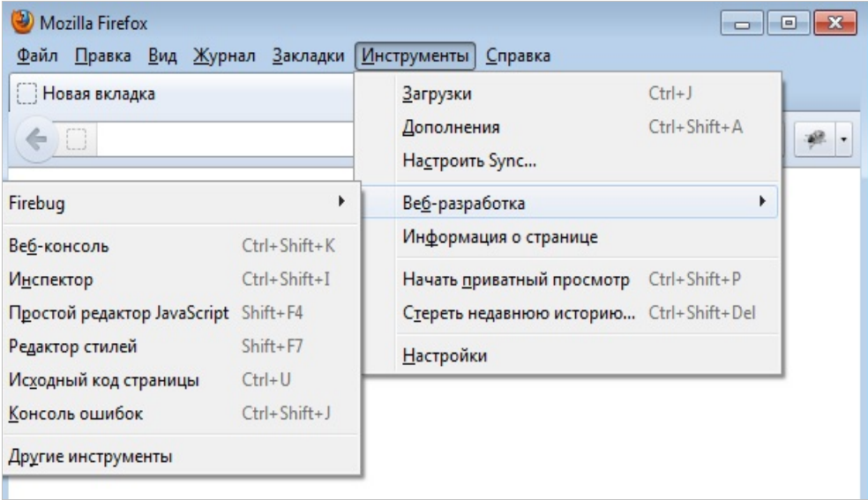Expand the Firebug submenu arrow
Screen dimensions: 868x500
tap(340, 203)
